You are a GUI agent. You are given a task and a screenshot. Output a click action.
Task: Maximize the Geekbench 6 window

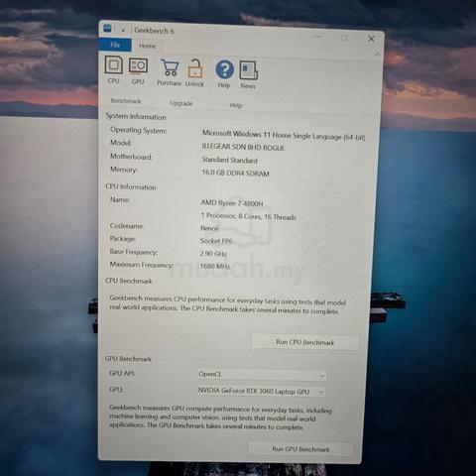coord(344,38)
